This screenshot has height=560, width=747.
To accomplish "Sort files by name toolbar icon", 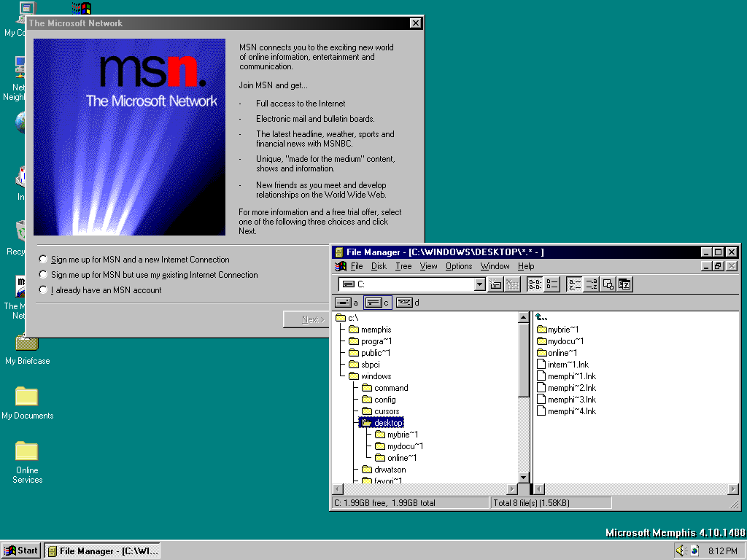I will [574, 284].
